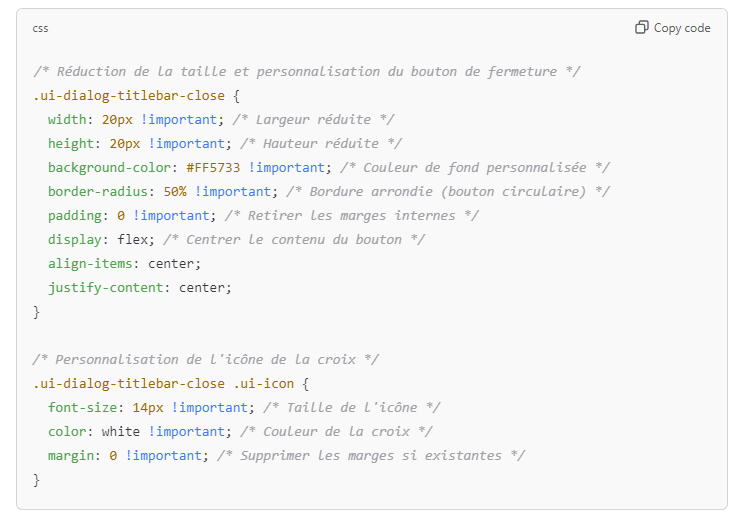Click the justify-content property name

click(106, 288)
